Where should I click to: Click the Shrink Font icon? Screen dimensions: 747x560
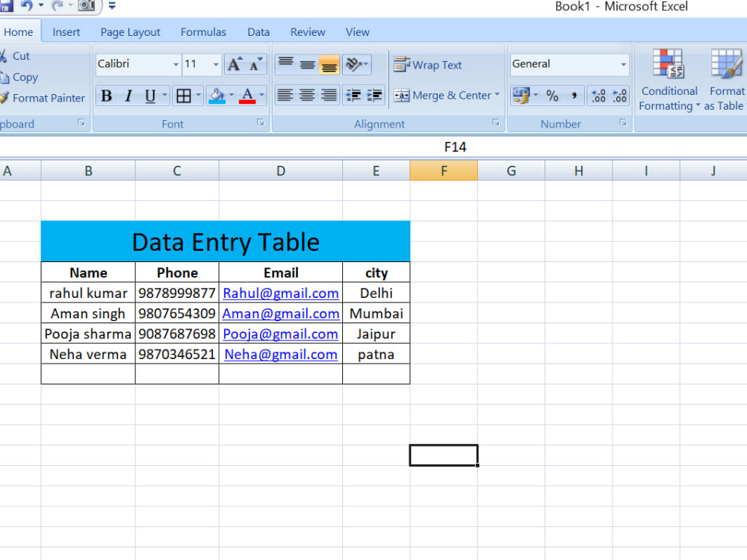click(255, 64)
